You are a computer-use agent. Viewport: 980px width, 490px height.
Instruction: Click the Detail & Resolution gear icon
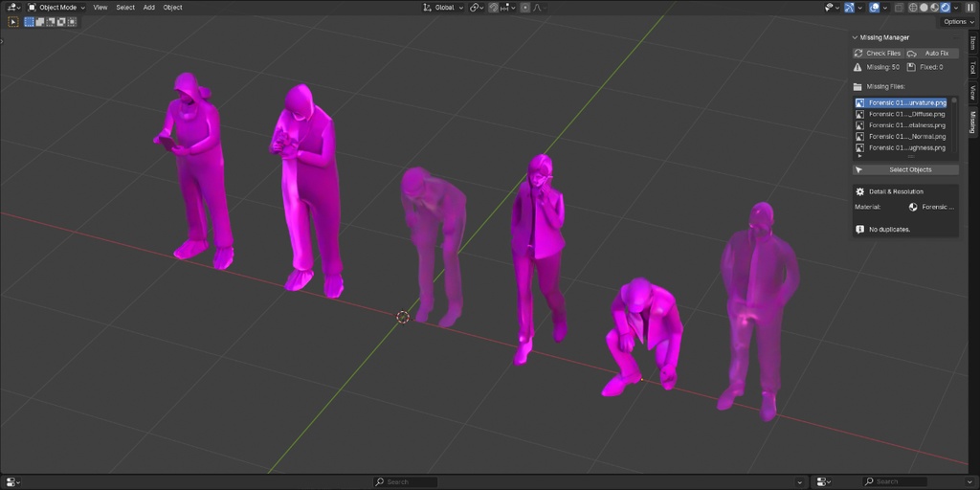860,191
